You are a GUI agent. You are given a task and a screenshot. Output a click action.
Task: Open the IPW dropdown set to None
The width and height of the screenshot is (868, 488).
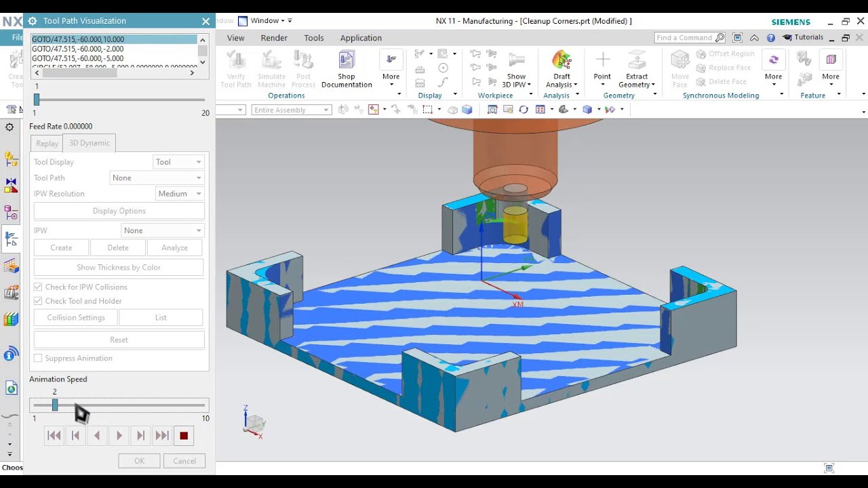[163, 230]
